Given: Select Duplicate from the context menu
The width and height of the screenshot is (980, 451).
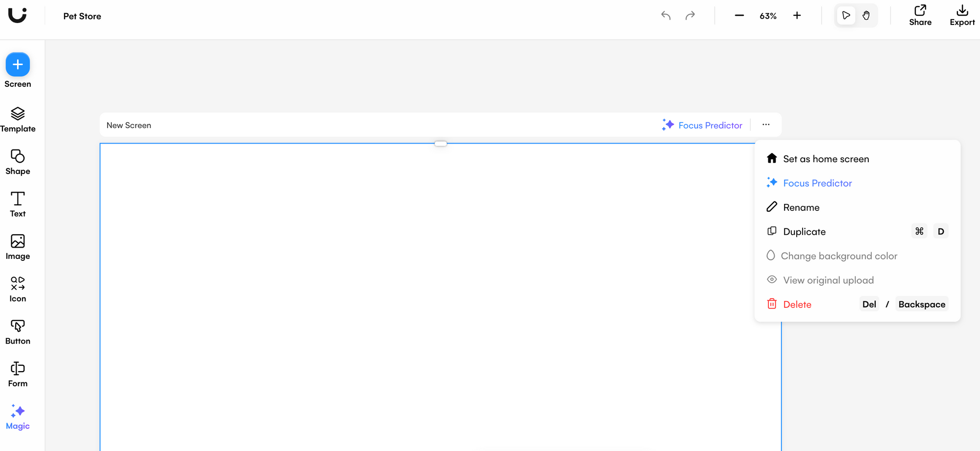Looking at the screenshot, I should pyautogui.click(x=804, y=232).
